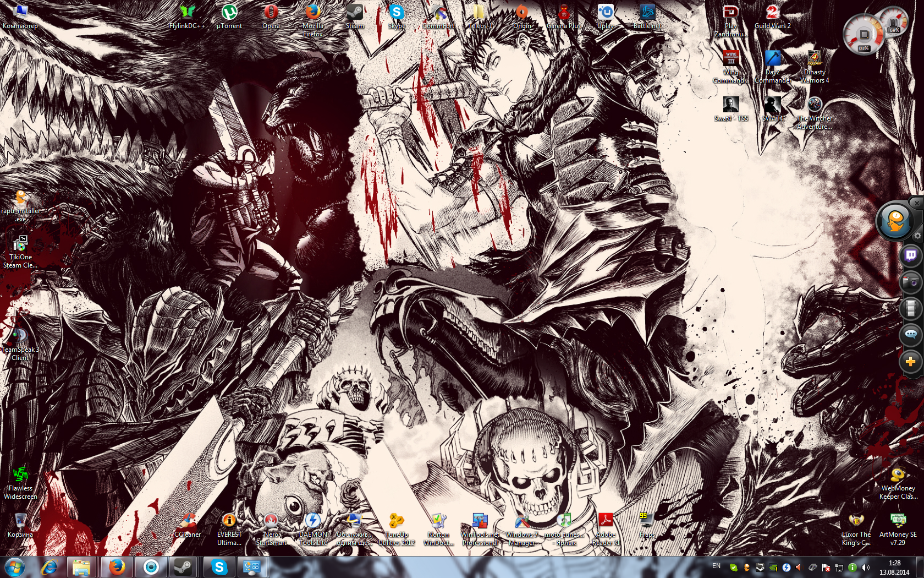924x578 pixels.
Task: Open Windows Explorer folder taskbar icon
Action: point(81,567)
